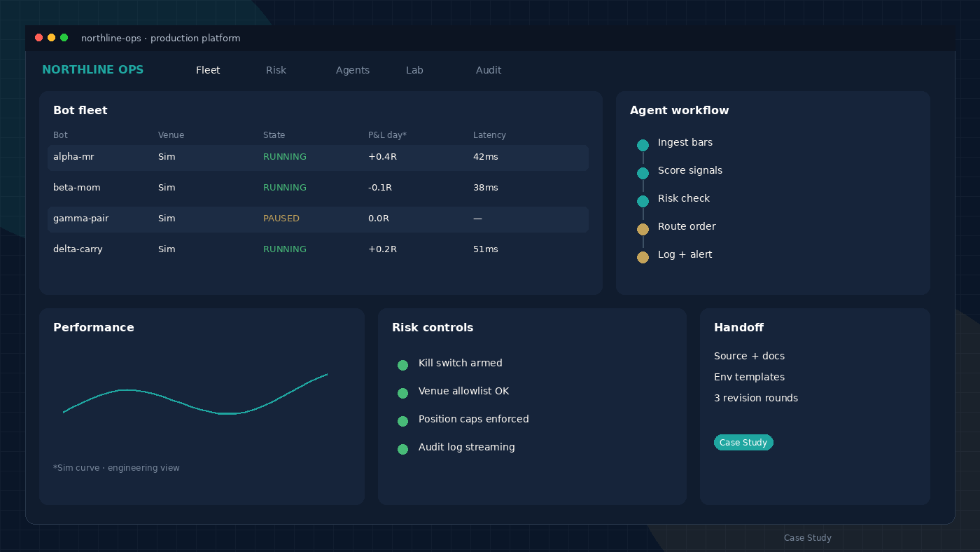Select the delta-carry bot name
Image resolution: width=980 pixels, height=552 pixels.
(78, 249)
